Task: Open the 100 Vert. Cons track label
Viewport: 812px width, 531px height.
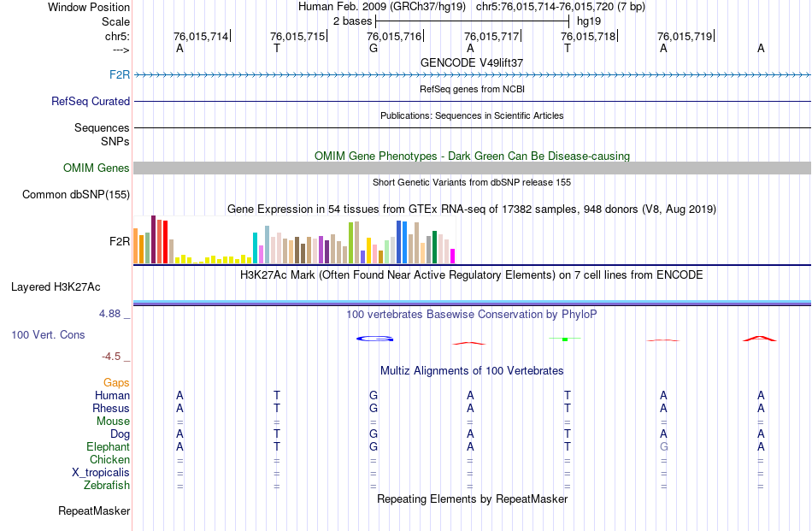Action: [48, 334]
